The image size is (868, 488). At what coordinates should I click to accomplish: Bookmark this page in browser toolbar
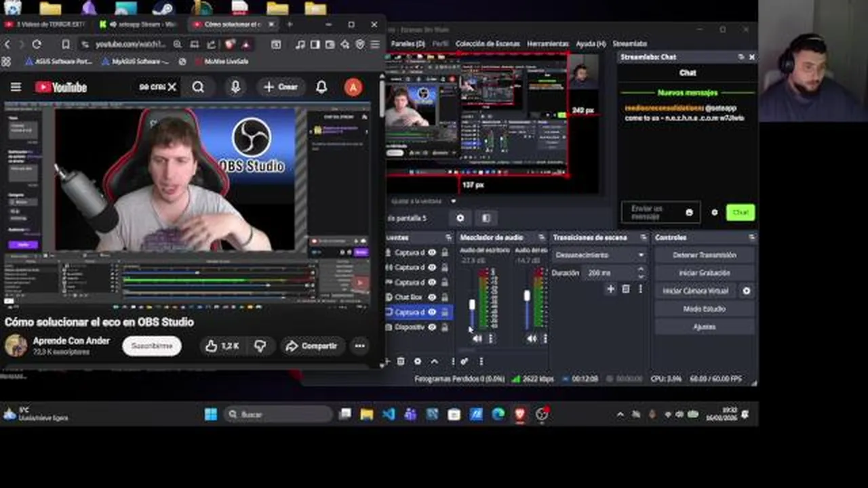pyautogui.click(x=66, y=44)
